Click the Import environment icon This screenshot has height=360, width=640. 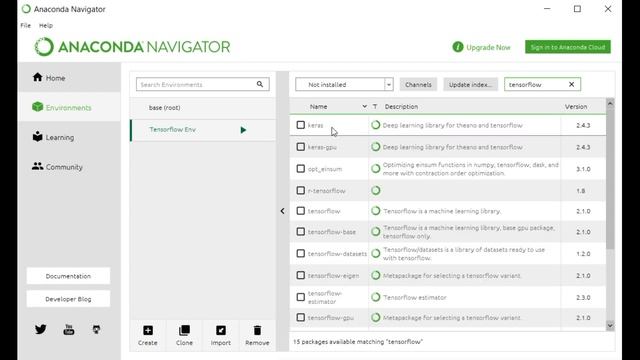(221, 330)
